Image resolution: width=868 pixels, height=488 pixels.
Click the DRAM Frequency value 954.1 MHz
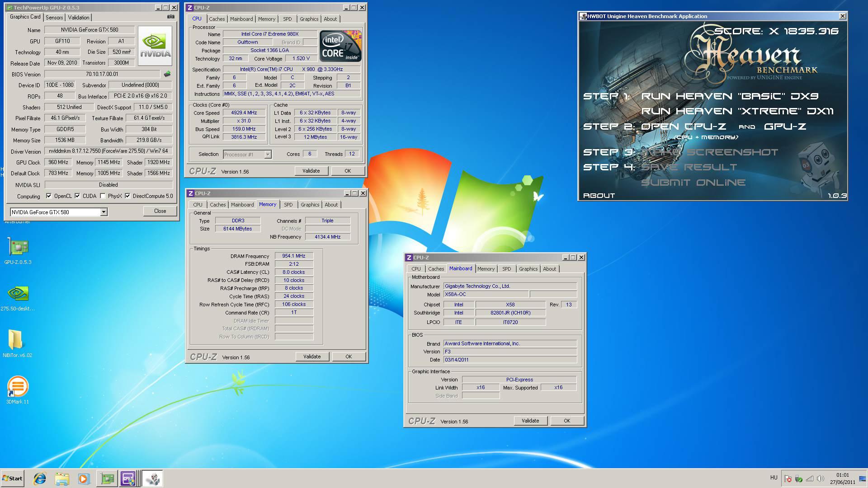294,256
